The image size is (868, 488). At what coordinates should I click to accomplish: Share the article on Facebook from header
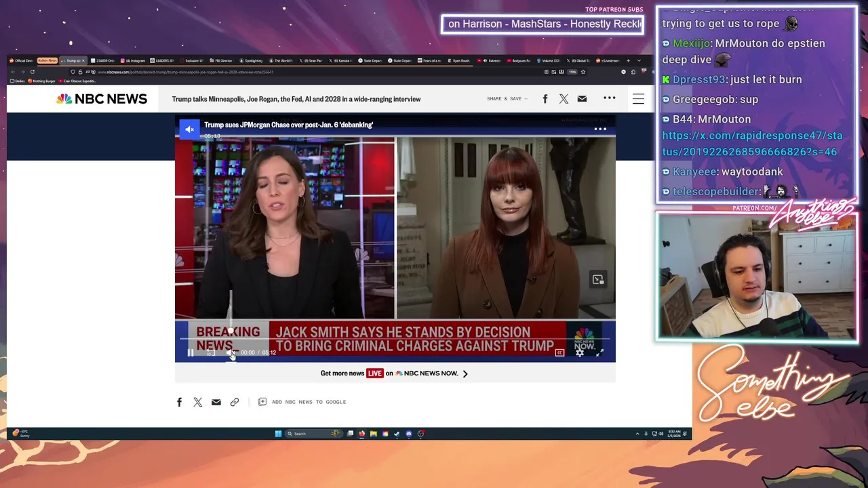pyautogui.click(x=545, y=99)
